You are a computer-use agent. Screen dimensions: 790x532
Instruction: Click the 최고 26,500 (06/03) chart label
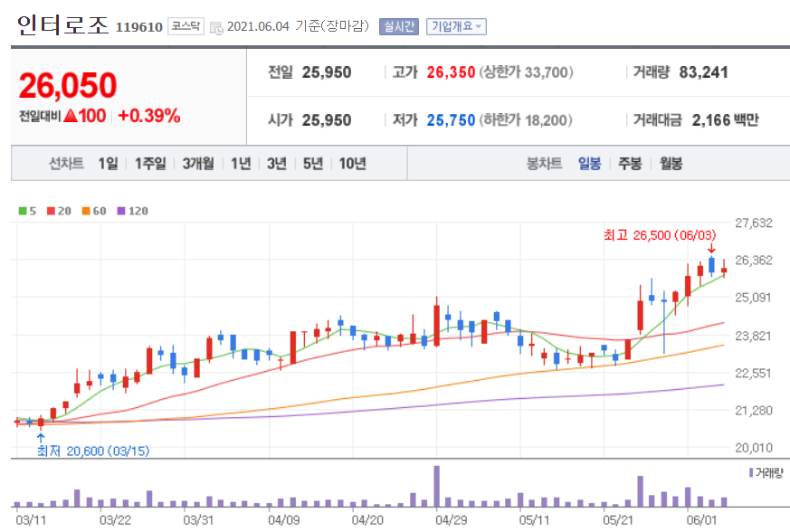(x=660, y=235)
